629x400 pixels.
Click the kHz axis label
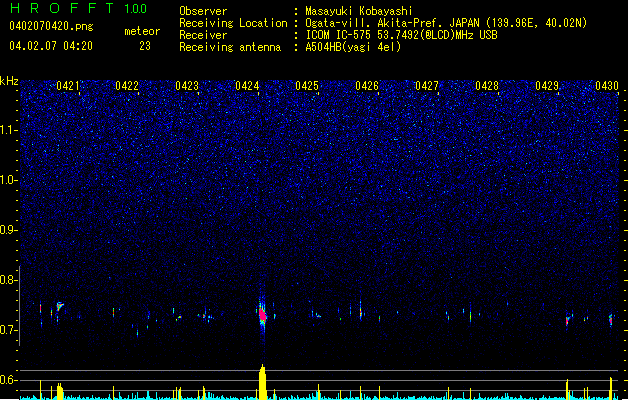[x=9, y=81]
